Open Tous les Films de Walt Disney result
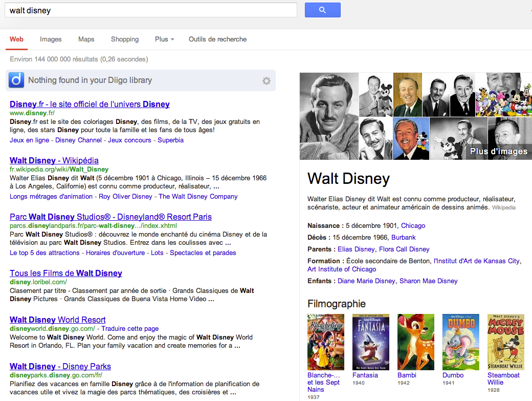 click(66, 273)
